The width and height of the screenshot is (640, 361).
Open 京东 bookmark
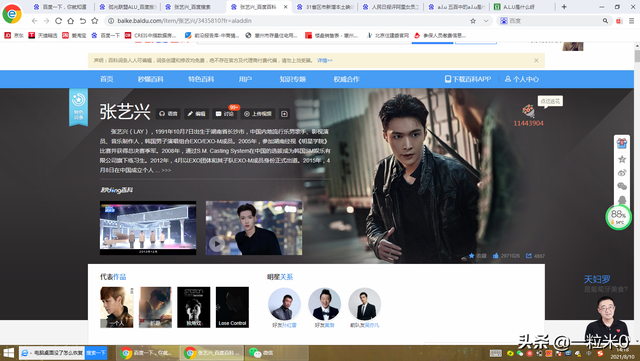tap(14, 36)
